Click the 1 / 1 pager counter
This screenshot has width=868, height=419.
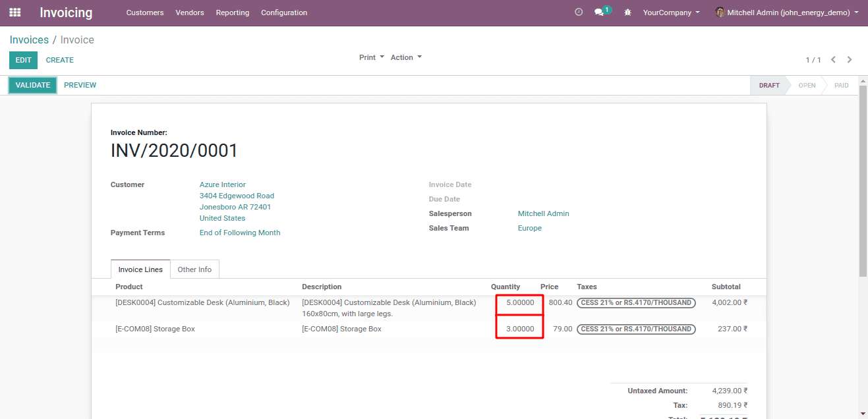pyautogui.click(x=813, y=60)
